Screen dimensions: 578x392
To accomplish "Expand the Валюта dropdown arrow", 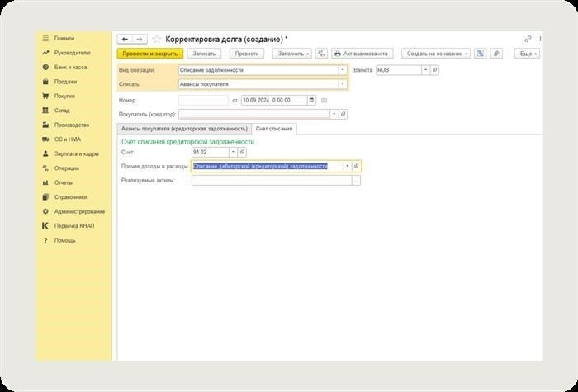I will 426,69.
